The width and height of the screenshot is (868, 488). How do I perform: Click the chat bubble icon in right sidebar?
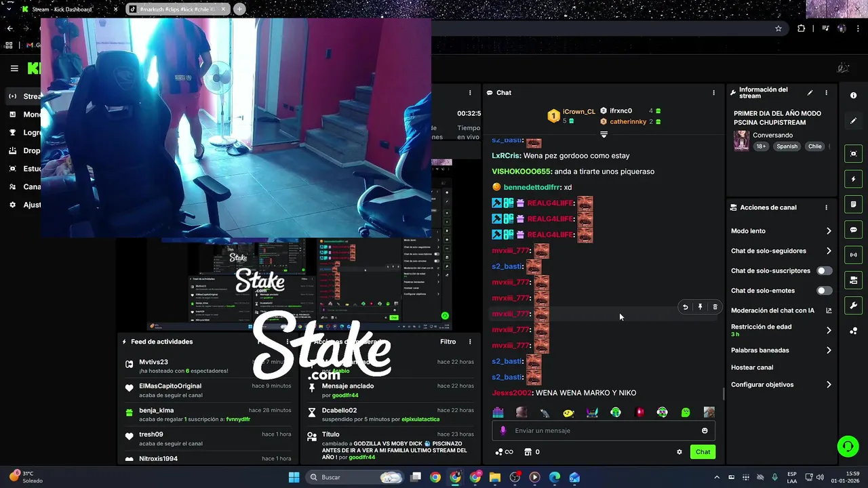point(853,230)
